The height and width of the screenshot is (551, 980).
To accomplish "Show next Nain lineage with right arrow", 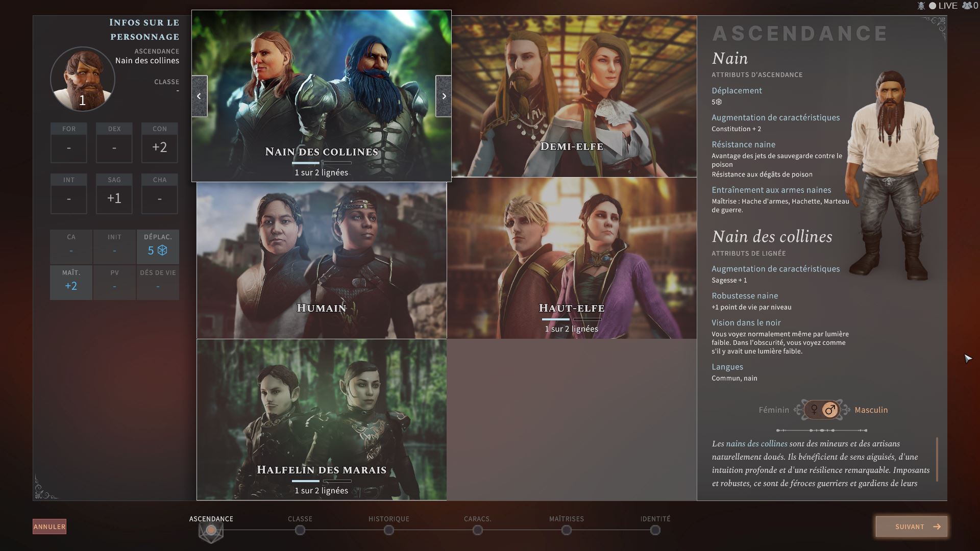I will tap(444, 96).
